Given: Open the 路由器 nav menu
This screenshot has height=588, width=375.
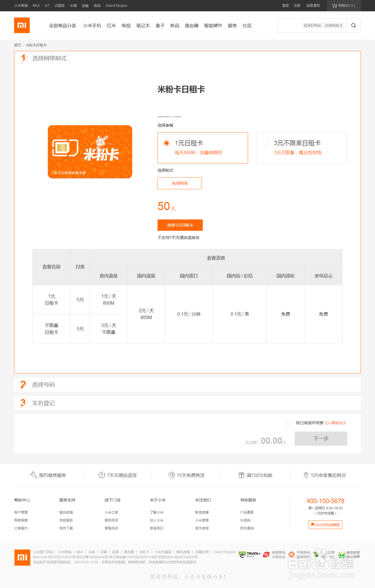Looking at the screenshot, I should [x=192, y=25].
